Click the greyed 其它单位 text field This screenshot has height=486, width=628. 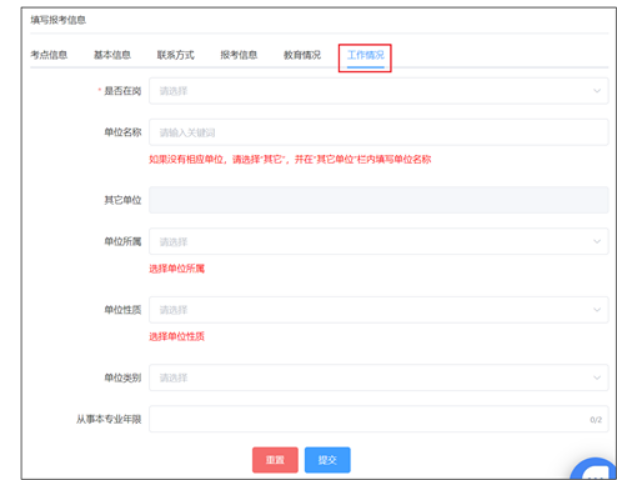point(378,200)
